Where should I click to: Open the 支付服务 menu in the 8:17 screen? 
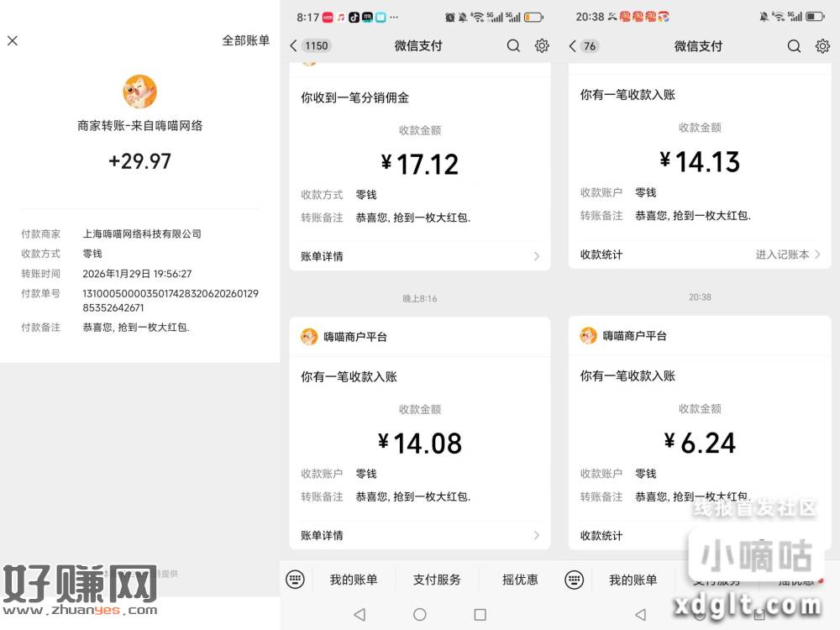(437, 580)
